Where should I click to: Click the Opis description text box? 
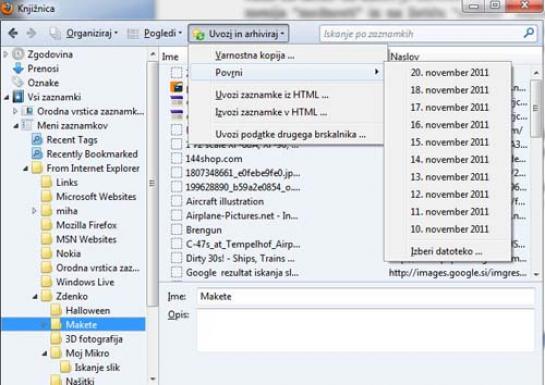coord(365,330)
